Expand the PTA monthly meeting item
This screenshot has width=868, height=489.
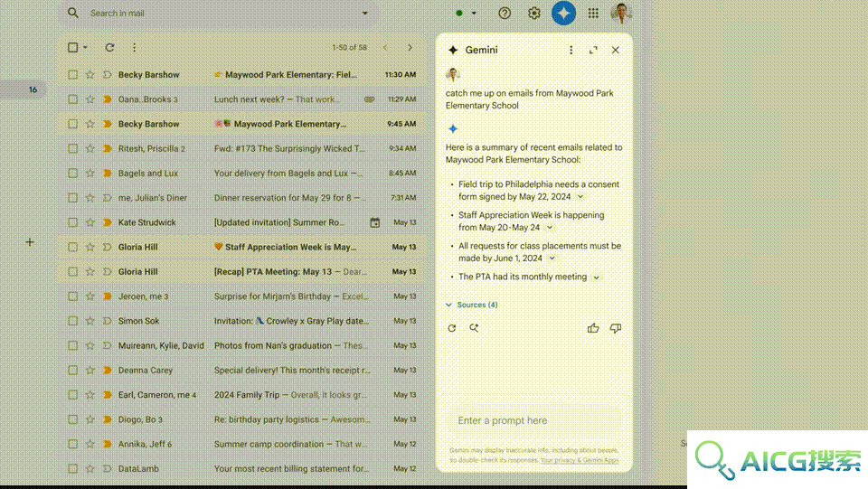596,277
